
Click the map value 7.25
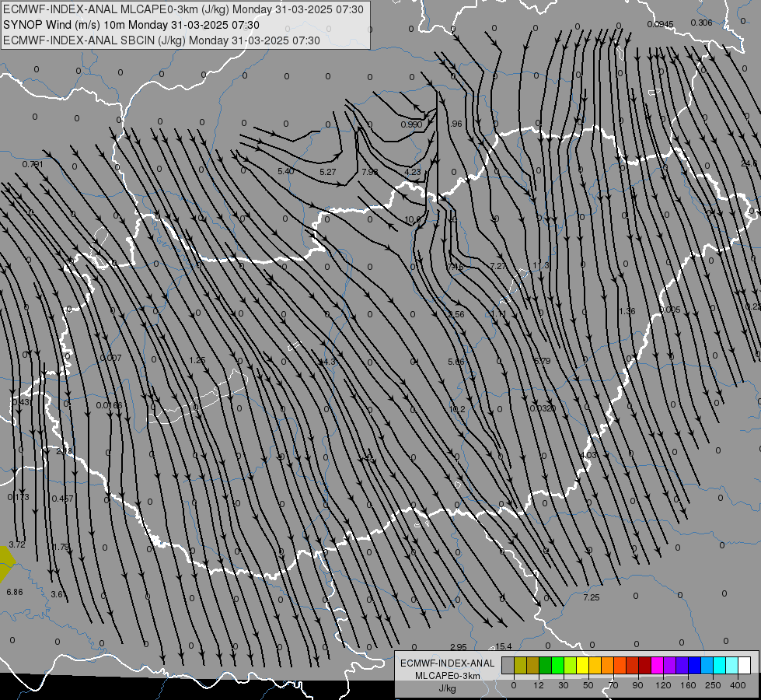[592, 597]
